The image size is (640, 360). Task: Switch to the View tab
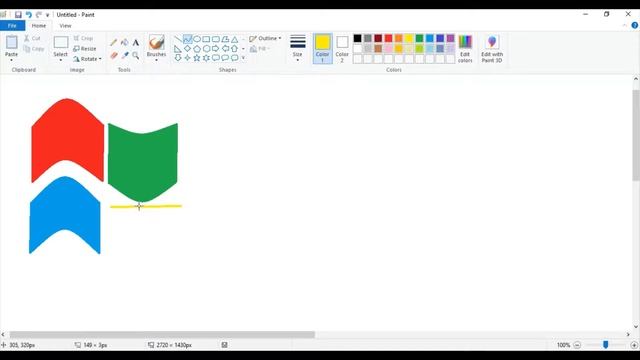coord(65,26)
